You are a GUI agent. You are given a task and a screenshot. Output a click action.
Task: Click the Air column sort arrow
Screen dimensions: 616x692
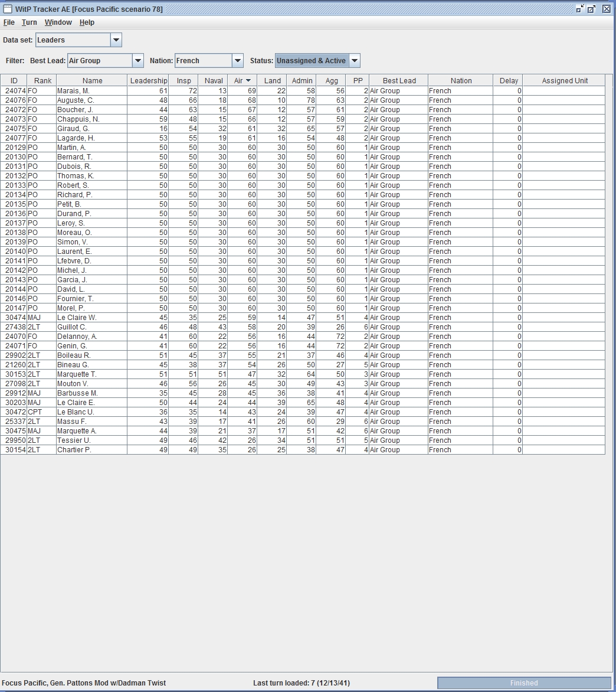coord(248,80)
